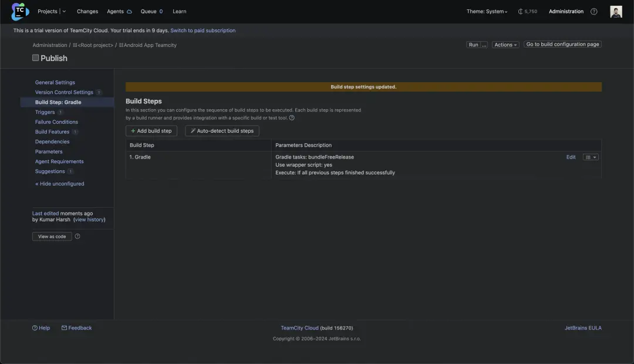Click Edit link for Gradle step
This screenshot has width=634, height=364.
(x=571, y=157)
